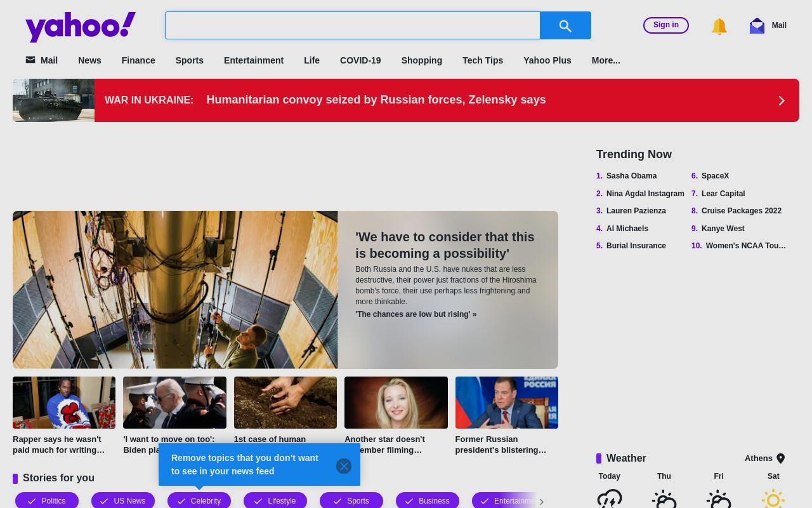Screen dimensions: 812x508
Task: Click the Yahoo logo
Action: (x=81, y=27)
